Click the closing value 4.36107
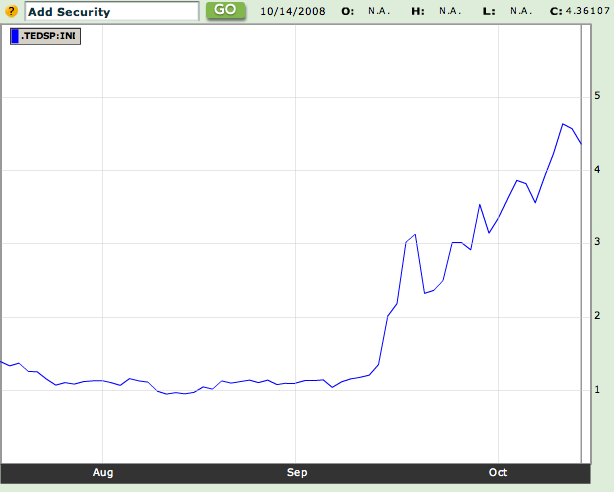Screen dimensions: 614x492 point(587,11)
